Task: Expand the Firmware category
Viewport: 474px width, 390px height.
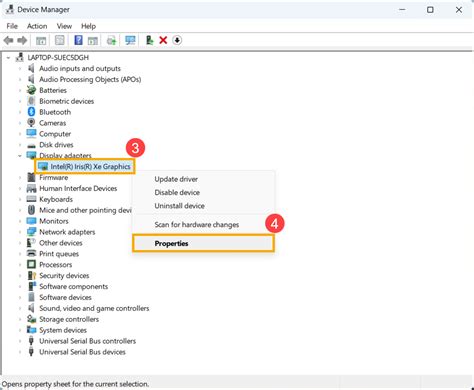Action: tap(20, 178)
